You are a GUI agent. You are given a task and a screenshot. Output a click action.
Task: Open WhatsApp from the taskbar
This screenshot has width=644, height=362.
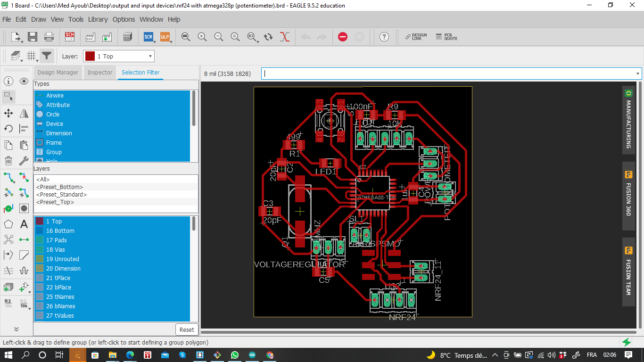pos(235,355)
